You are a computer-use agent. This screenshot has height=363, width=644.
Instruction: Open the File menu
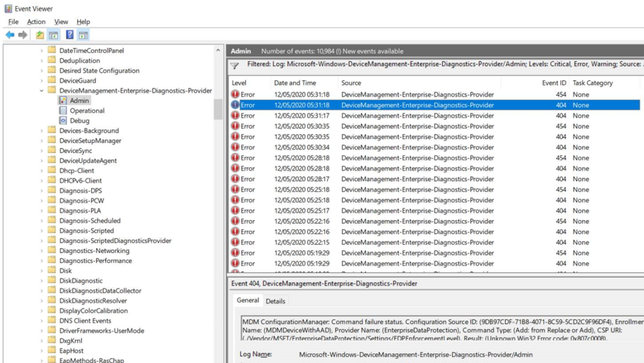(13, 22)
